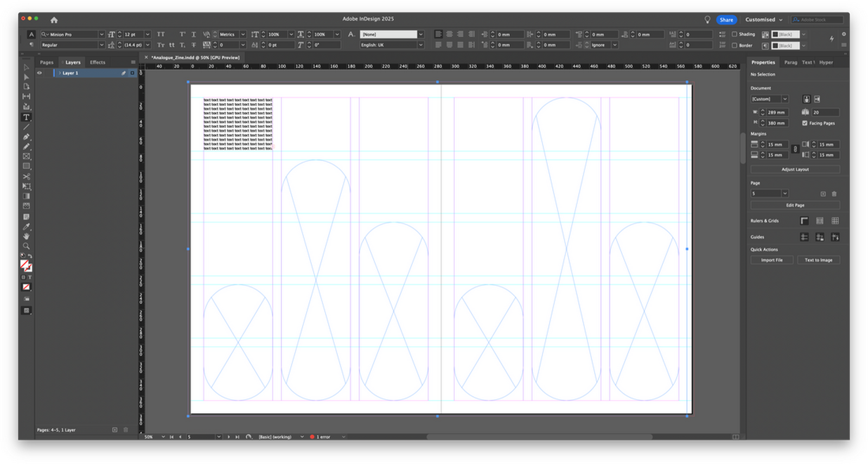Choose the Scissors tool
Image resolution: width=868 pixels, height=464 pixels.
[x=26, y=176]
